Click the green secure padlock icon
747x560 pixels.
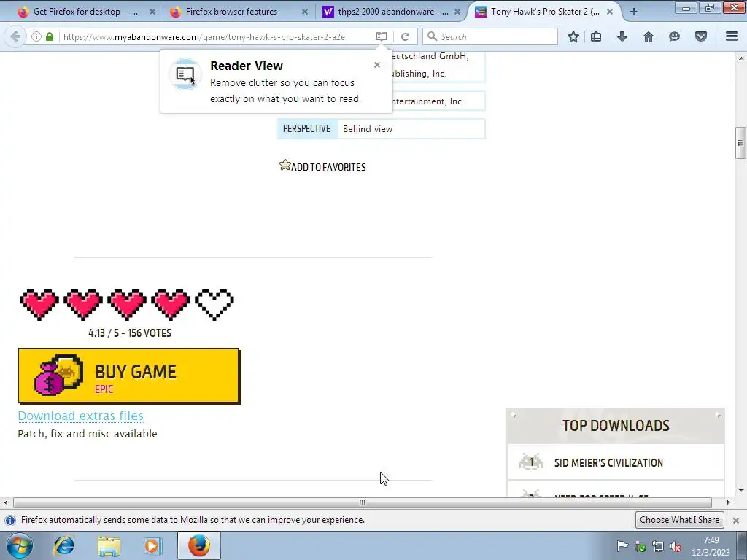(x=50, y=36)
